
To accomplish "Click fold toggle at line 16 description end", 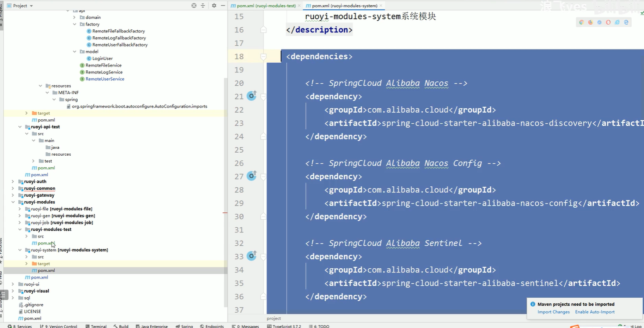I will point(263,30).
